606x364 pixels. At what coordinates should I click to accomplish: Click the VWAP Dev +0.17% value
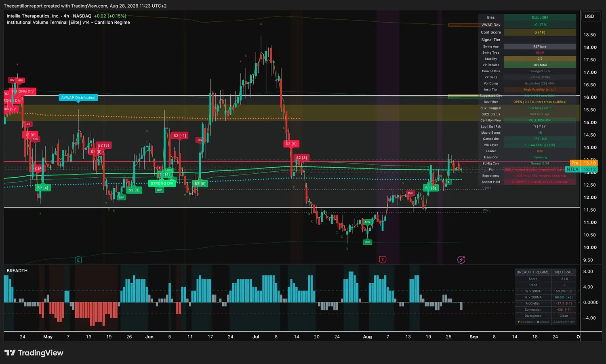click(540, 25)
